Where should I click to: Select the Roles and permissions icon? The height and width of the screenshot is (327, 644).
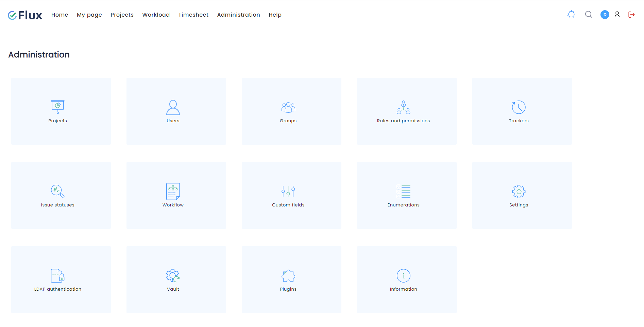click(x=403, y=107)
